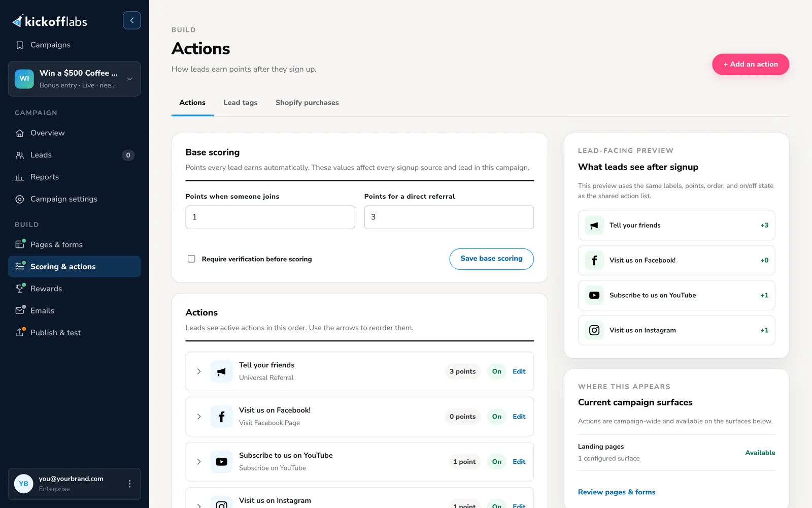Go to Scoring & actions in sidebar
812x508 pixels.
(75, 267)
